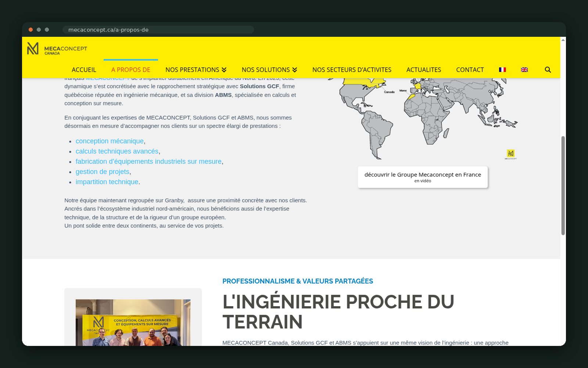Viewport: 588px width, 368px height.
Task: Switch site language to French flag
Action: 502,70
